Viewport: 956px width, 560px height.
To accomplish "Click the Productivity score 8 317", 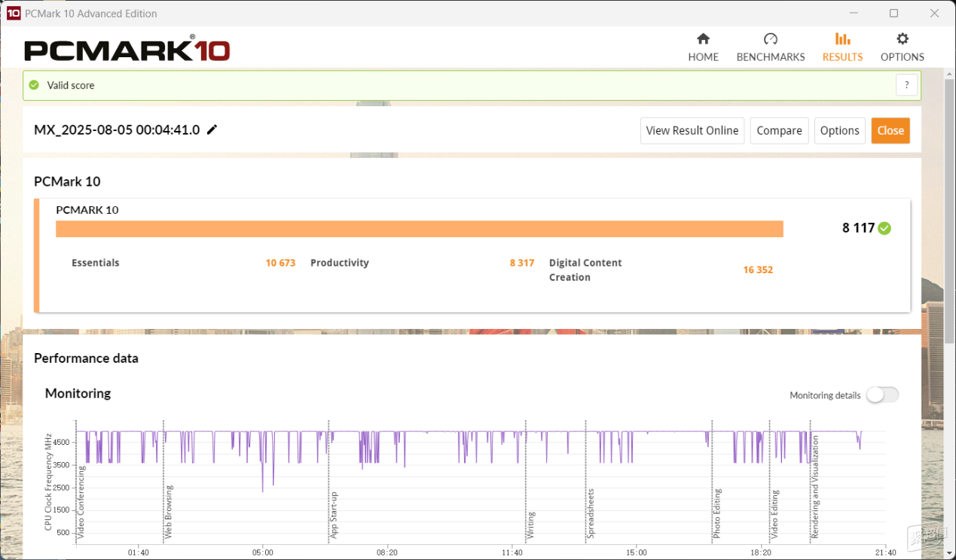I will pos(521,263).
